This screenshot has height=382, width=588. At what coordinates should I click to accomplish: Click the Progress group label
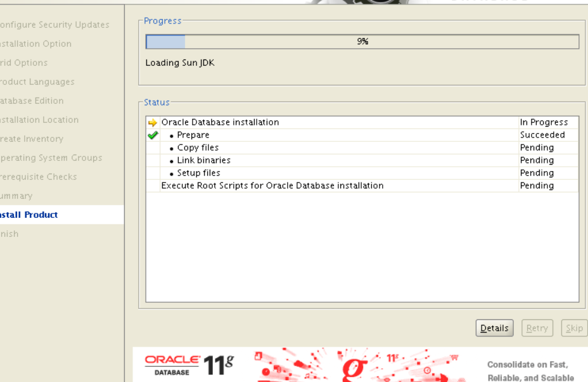coord(163,21)
